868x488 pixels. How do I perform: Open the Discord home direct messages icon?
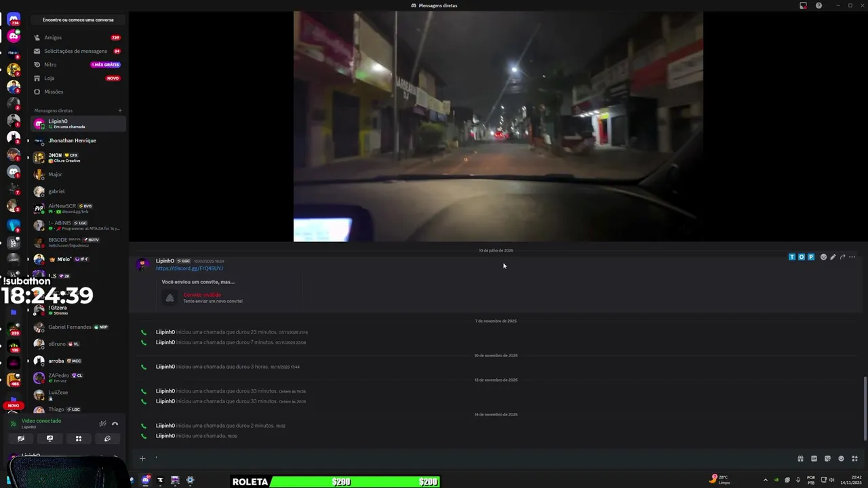point(14,20)
